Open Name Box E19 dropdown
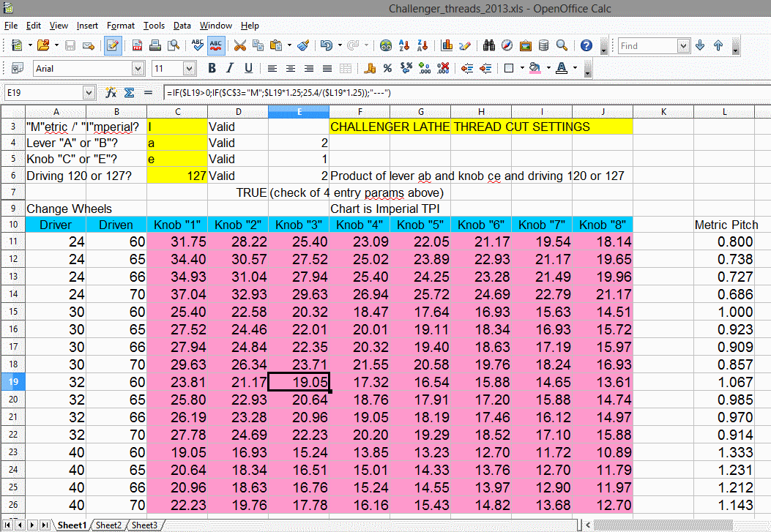 coord(89,92)
